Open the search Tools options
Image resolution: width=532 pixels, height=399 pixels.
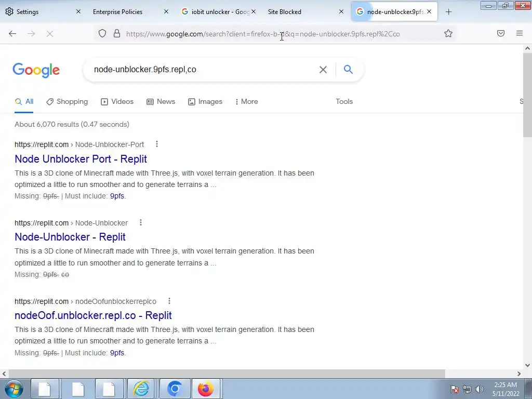[x=344, y=101]
